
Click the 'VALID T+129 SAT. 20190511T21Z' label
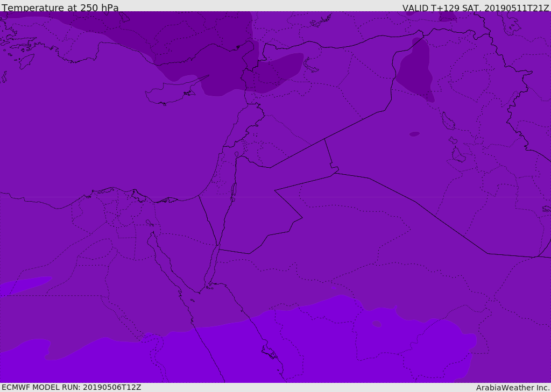pyautogui.click(x=476, y=8)
